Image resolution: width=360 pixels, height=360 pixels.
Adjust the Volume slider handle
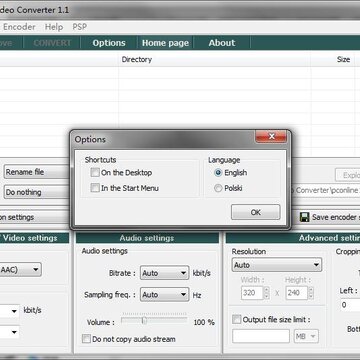click(x=144, y=321)
